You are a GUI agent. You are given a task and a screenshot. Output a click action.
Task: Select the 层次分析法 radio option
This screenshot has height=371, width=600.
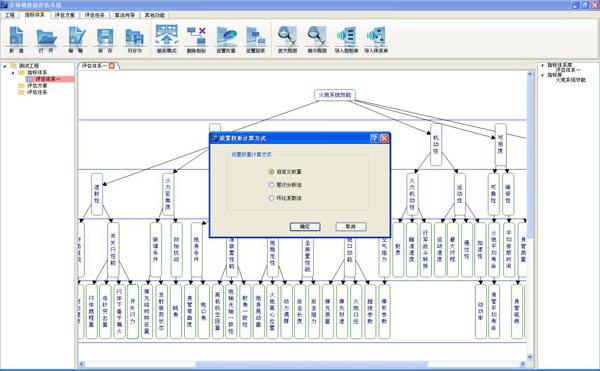click(271, 185)
